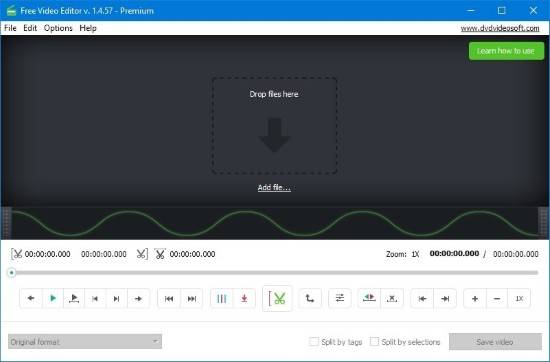550x362 pixels.
Task: Click the rotate video icon
Action: tap(310, 299)
